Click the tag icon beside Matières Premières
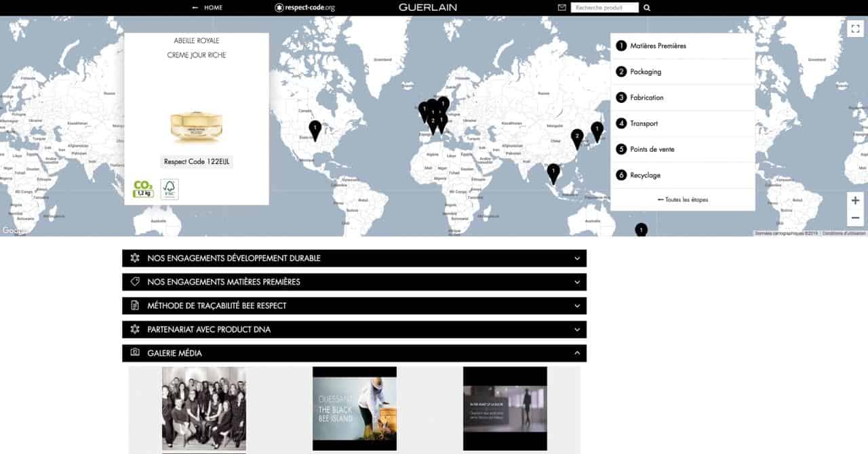Screen dimensions: 868x454 tap(135, 282)
